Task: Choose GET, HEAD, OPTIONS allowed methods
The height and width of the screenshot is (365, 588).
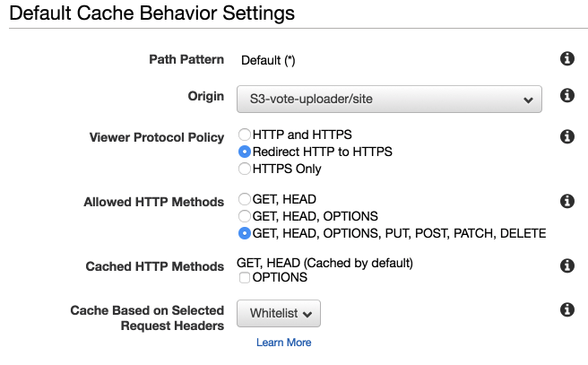Action: 245,216
